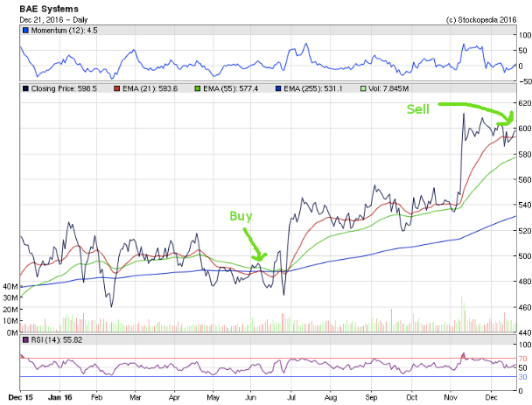532x405 pixels.
Task: Click the Stockopedia 2016 copyright text
Action: tap(481, 19)
